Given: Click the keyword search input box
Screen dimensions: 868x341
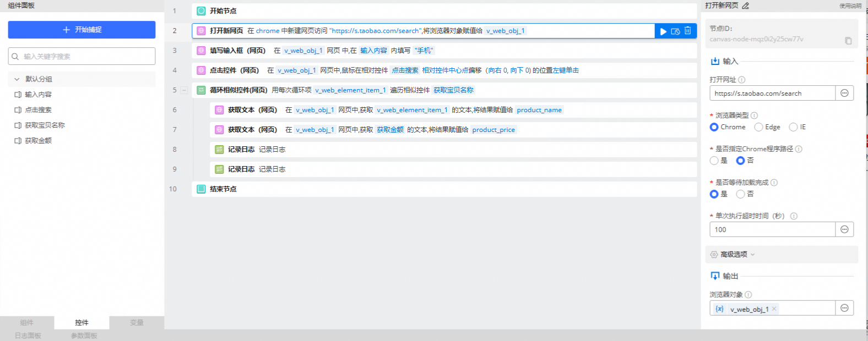Looking at the screenshot, I should (82, 56).
